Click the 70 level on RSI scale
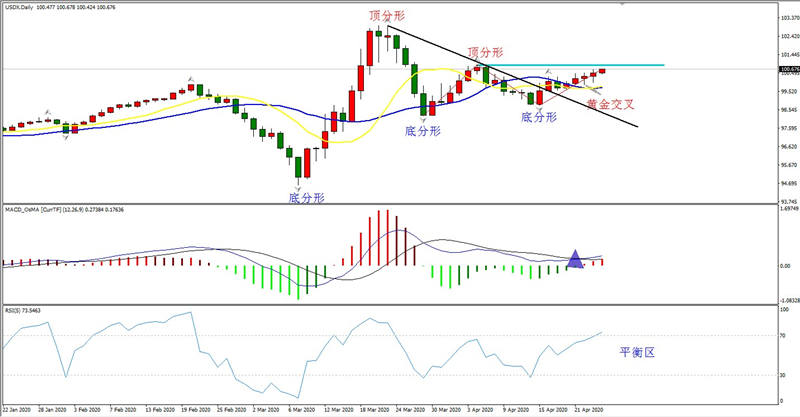 (782, 336)
